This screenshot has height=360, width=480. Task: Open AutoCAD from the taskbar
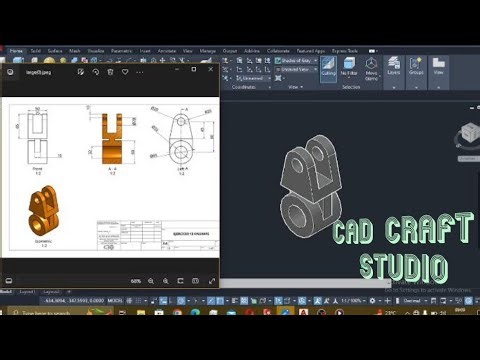coord(303,312)
